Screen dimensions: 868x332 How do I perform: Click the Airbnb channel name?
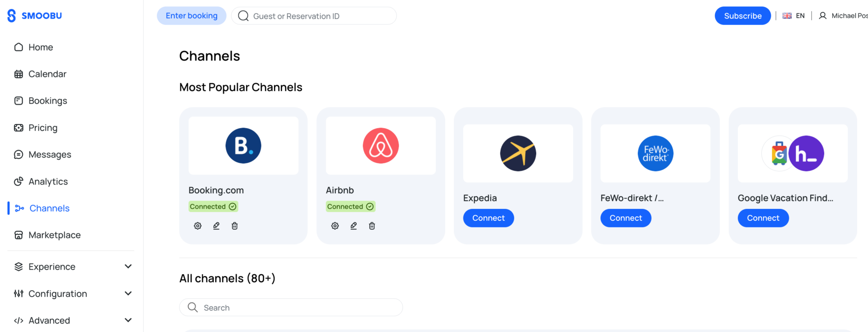[x=340, y=190]
